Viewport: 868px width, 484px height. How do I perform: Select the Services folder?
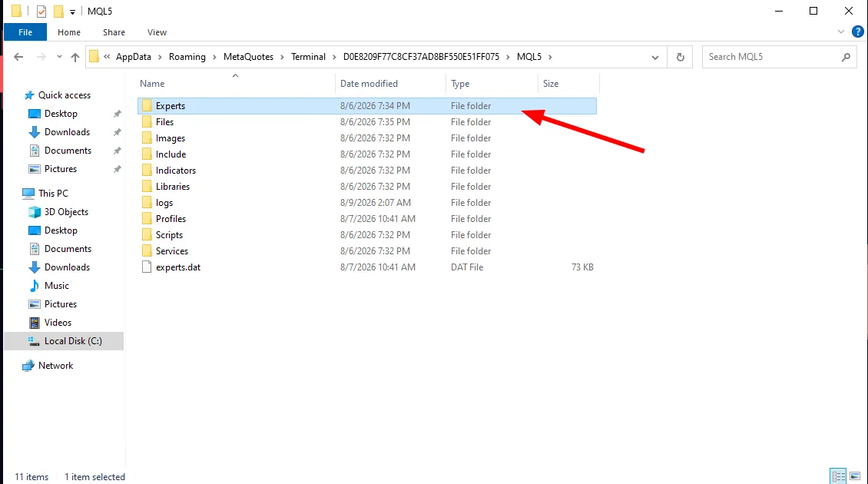tap(367, 251)
